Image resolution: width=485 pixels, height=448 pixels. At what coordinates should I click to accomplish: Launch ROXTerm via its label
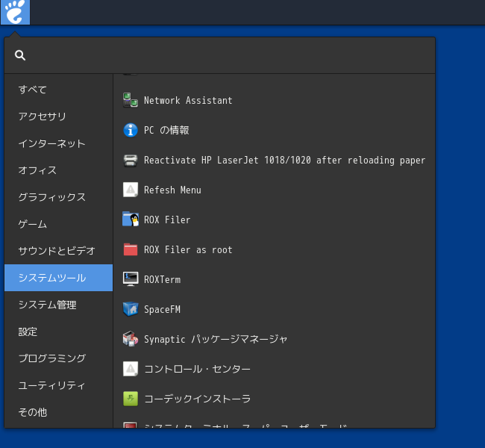pos(162,279)
